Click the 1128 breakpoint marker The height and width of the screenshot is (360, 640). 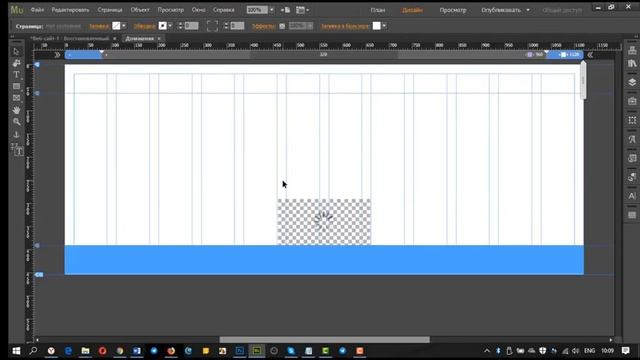point(570,54)
